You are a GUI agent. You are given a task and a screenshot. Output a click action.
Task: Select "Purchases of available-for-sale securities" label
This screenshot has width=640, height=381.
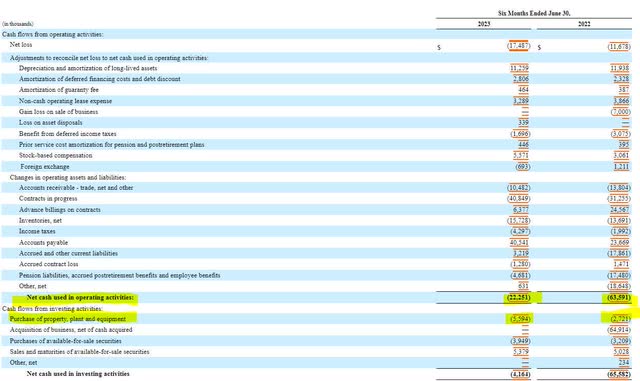66,341
